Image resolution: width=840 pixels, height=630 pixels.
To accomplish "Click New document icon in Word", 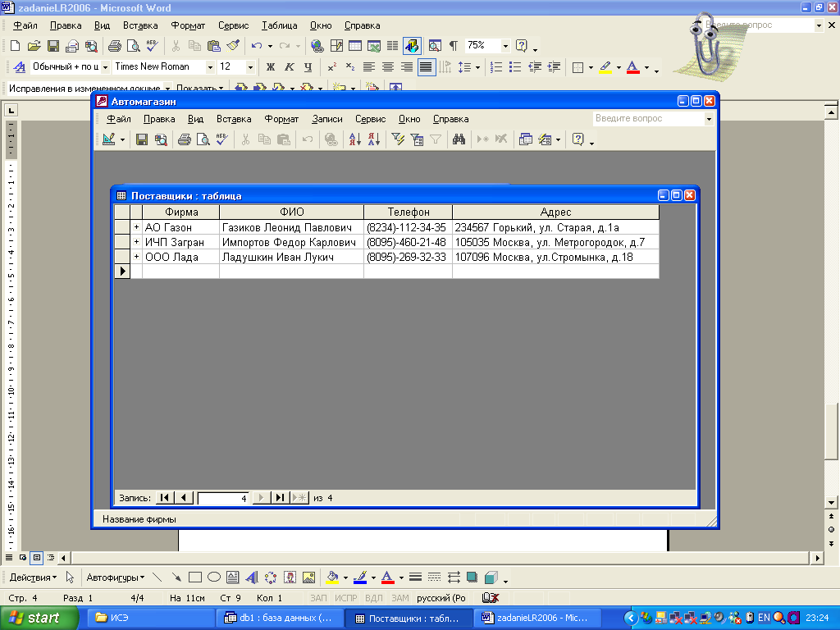I will 16,46.
